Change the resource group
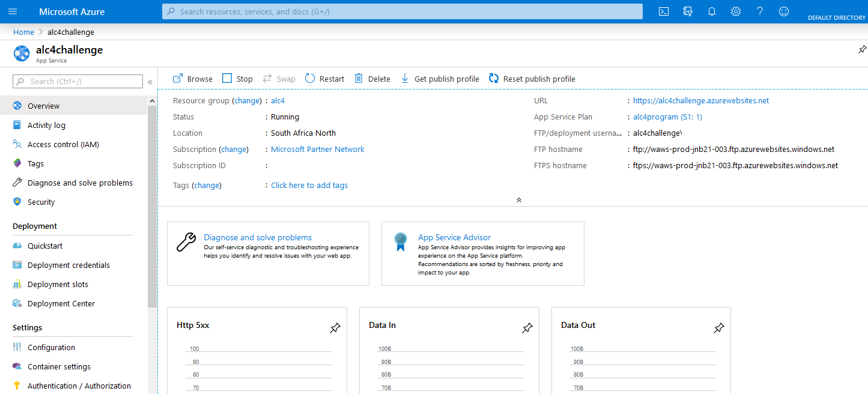868x394 pixels. [x=247, y=100]
